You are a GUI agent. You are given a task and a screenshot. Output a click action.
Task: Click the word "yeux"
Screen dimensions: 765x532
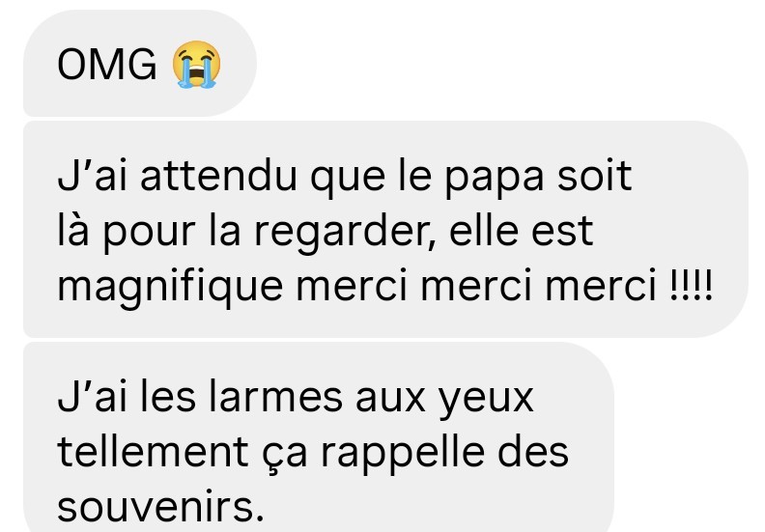[486, 402]
